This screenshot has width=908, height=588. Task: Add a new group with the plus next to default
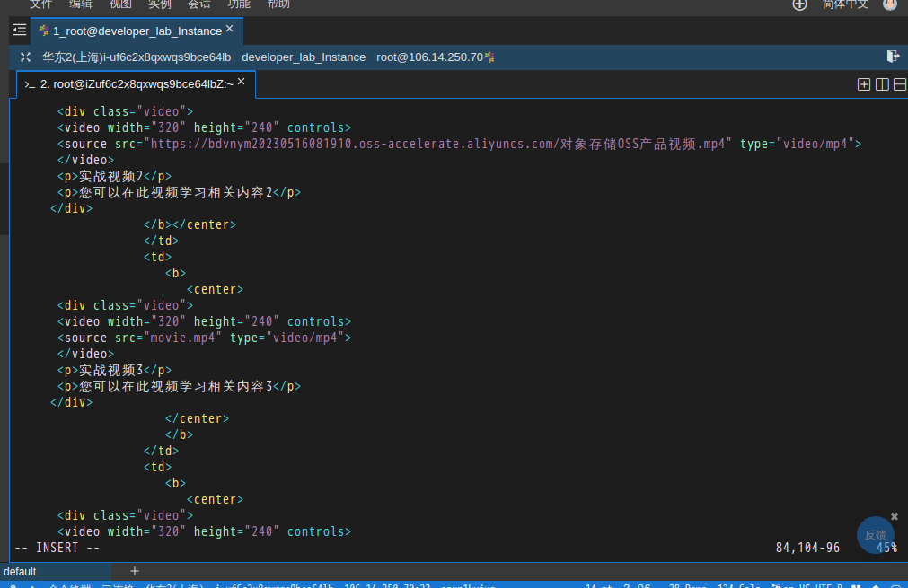(x=135, y=571)
